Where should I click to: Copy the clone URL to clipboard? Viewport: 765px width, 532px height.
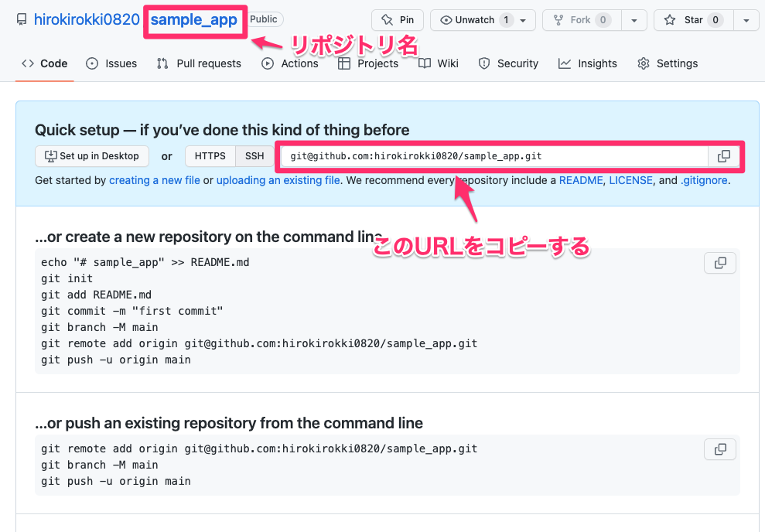(x=723, y=156)
